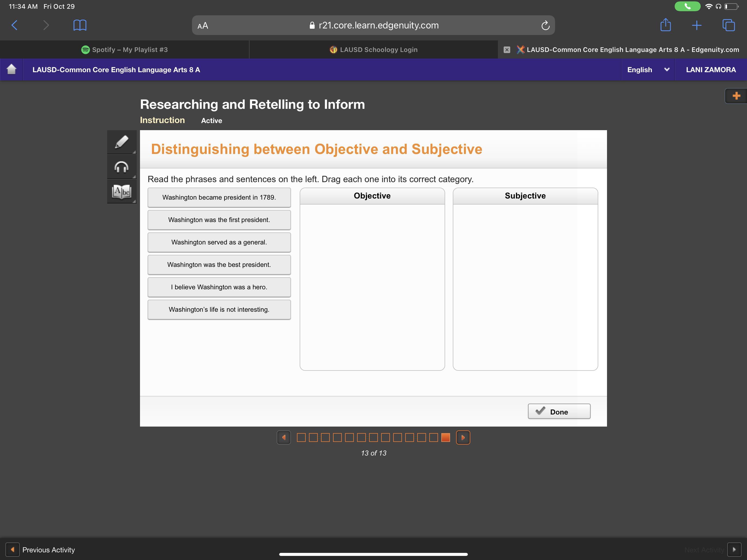Open Safari bookmarks book icon

80,25
